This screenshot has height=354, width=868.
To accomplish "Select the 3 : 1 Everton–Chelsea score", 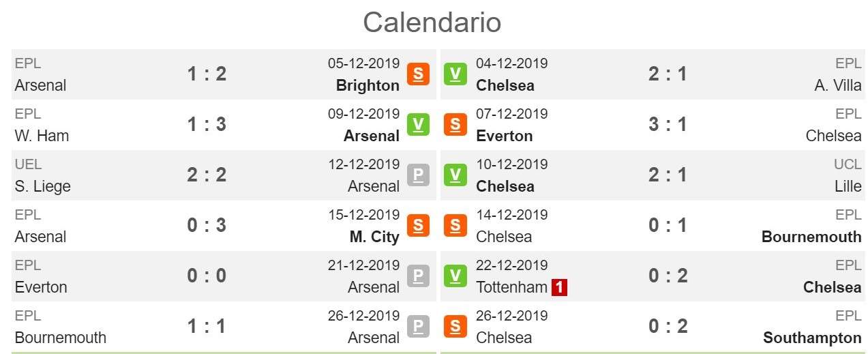I will pos(668,124).
